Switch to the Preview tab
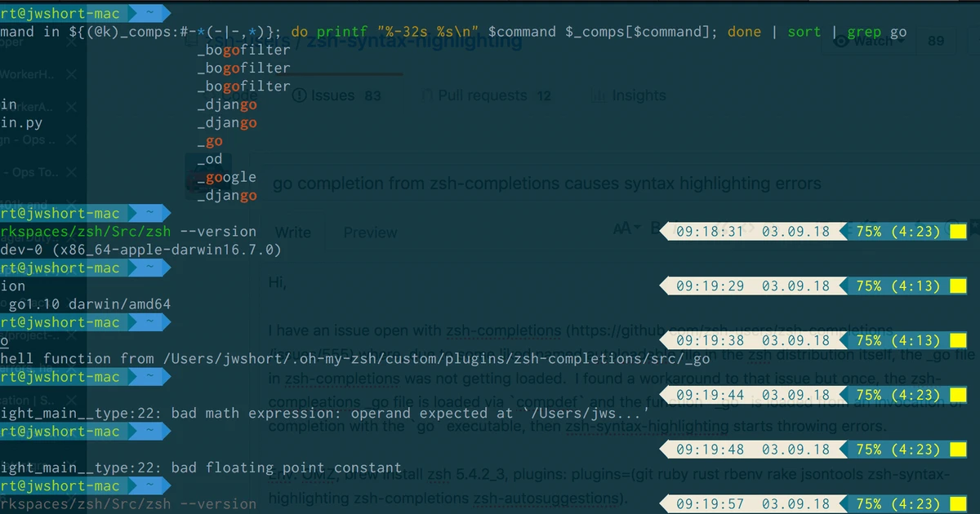Image resolution: width=980 pixels, height=514 pixels. pos(370,232)
